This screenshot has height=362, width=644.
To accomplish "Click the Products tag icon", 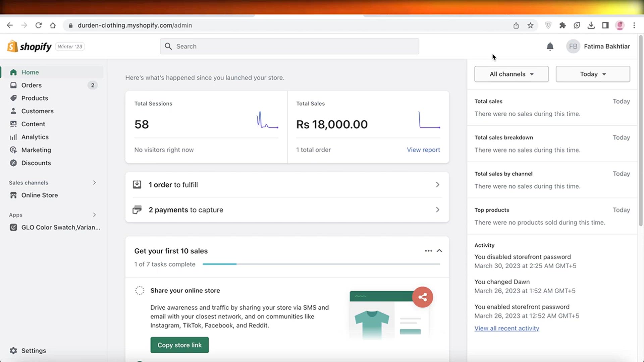I will coord(13,98).
